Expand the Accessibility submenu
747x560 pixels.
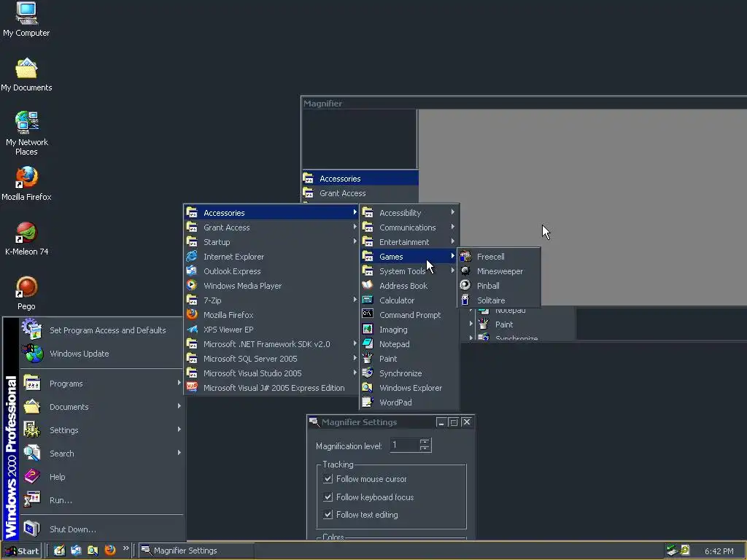pos(409,213)
